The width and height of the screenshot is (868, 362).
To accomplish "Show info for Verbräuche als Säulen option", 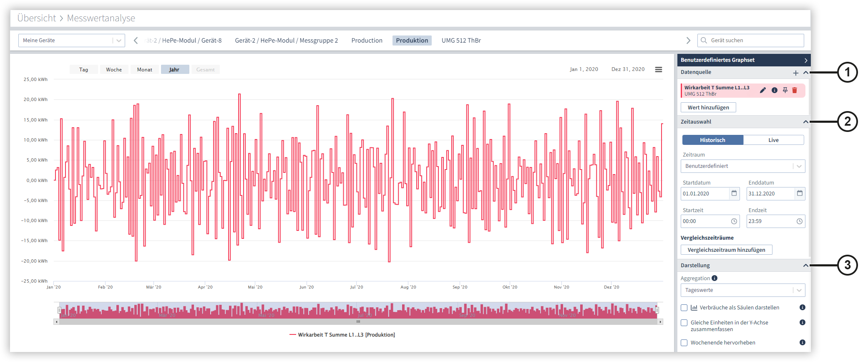I will (x=802, y=307).
